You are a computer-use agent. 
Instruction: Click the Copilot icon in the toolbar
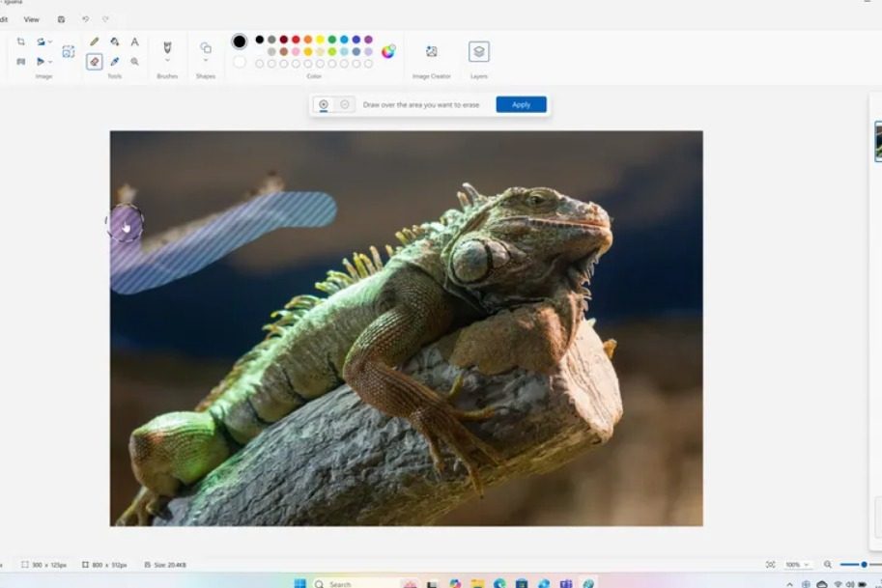(61, 18)
